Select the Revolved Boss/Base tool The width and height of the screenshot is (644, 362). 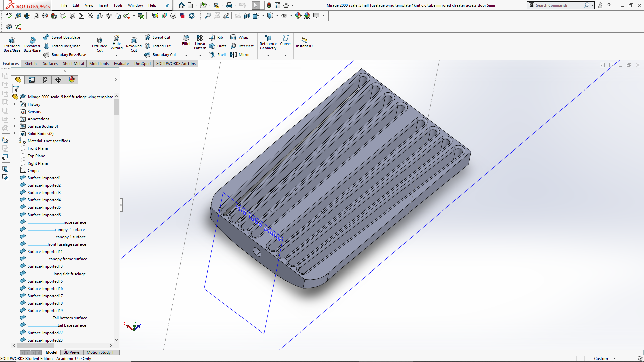pyautogui.click(x=32, y=45)
